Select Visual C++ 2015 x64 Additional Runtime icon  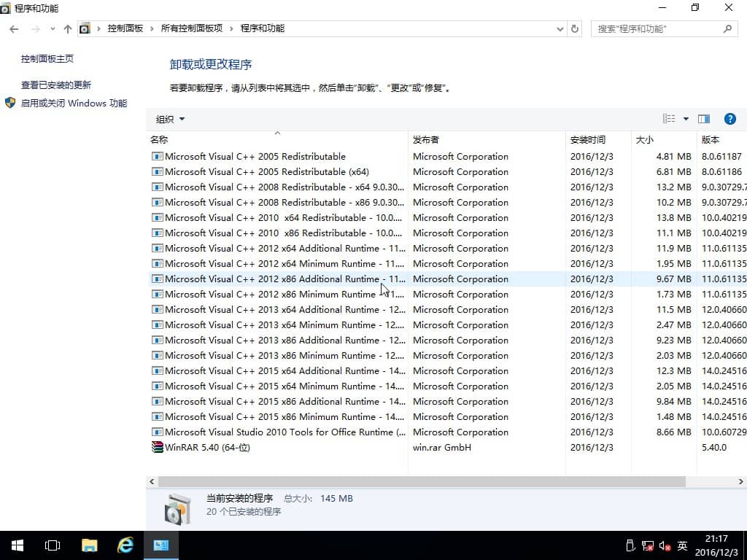[158, 370]
